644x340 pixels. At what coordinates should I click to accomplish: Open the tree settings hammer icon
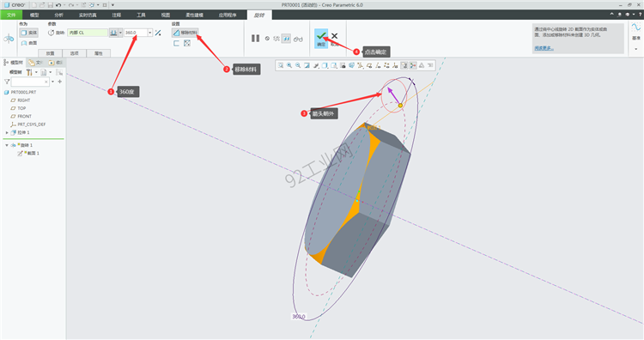29,72
